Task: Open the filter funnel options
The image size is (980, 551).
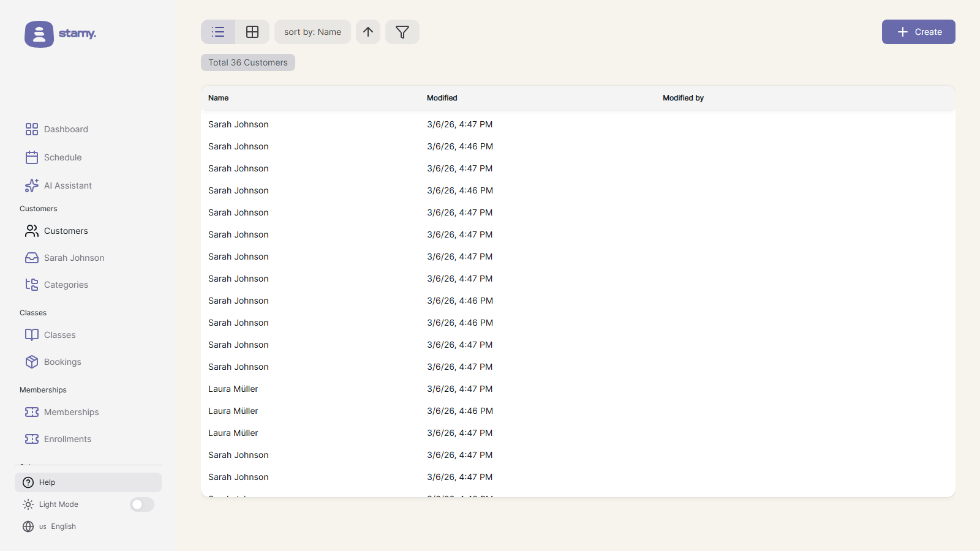Action: pos(402,32)
